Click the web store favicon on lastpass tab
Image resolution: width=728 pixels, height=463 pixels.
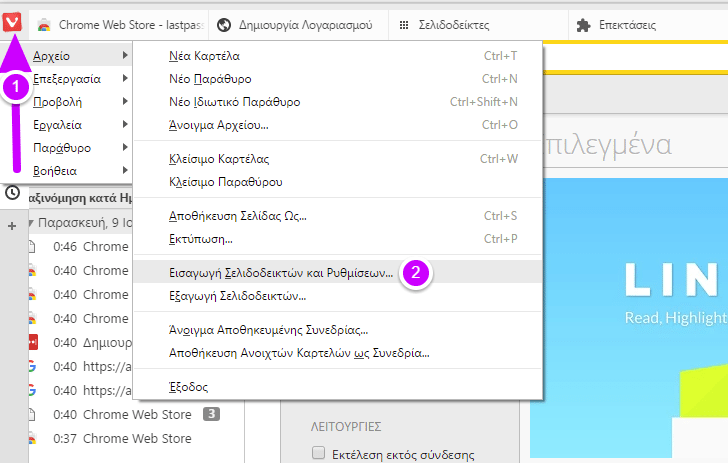pyautogui.click(x=44, y=25)
